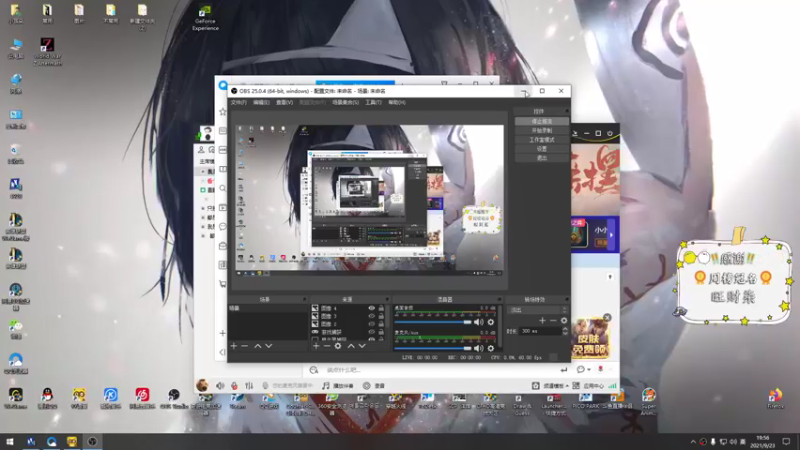This screenshot has height=450, width=800.
Task: Move source down in Sources list
Action: 362,346
